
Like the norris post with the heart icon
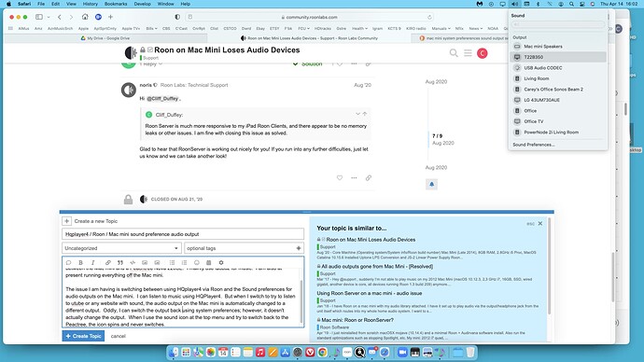pos(340,177)
